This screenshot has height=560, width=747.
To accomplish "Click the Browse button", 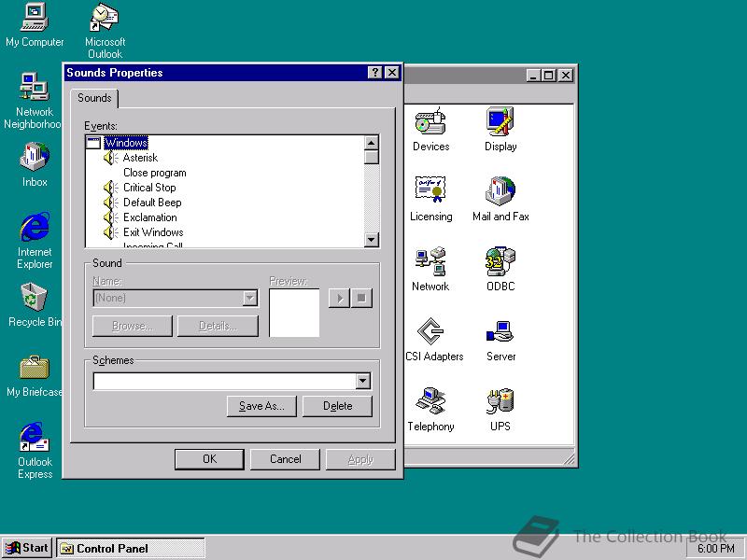I will pos(133,326).
